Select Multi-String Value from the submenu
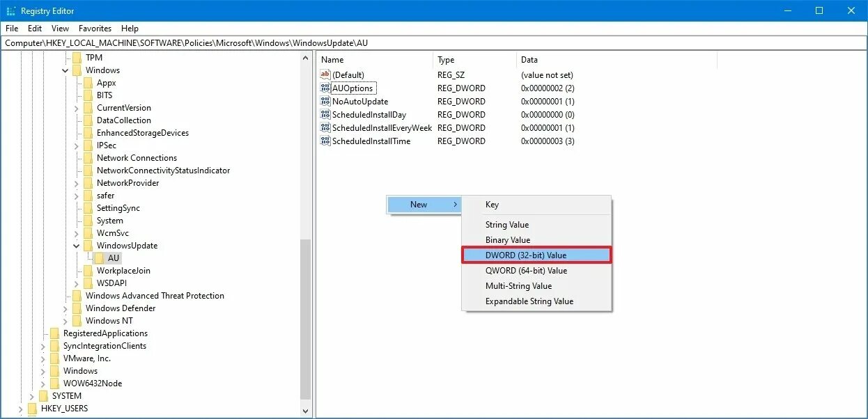 (536, 286)
